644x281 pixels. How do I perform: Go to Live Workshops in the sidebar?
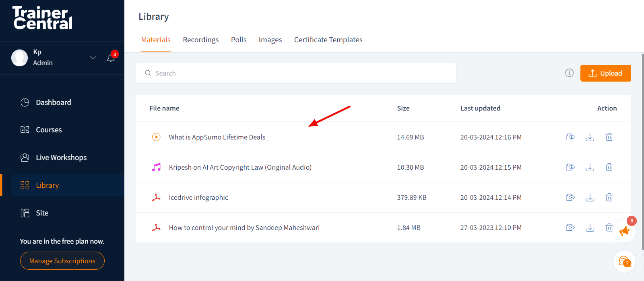point(61,158)
